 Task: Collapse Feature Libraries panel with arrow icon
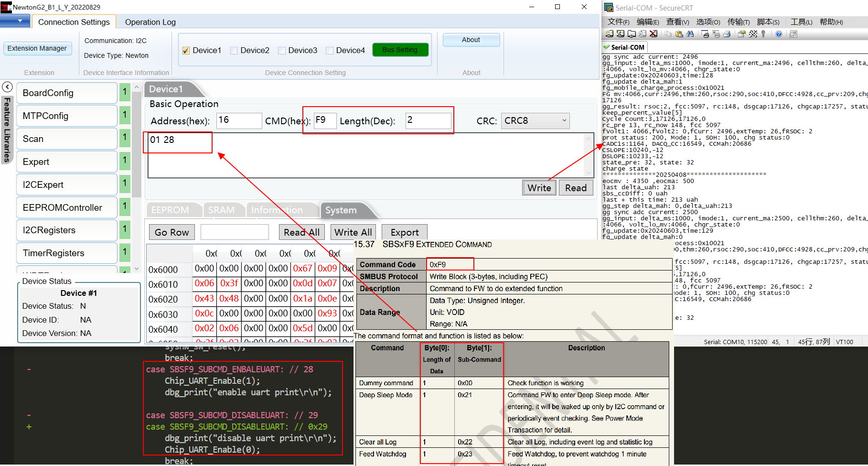pyautogui.click(x=7, y=87)
